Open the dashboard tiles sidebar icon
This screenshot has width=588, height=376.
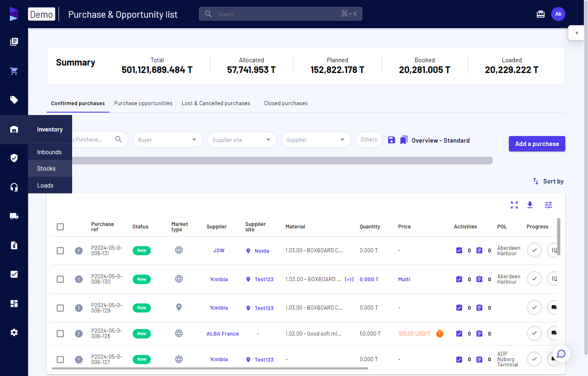tap(14, 303)
